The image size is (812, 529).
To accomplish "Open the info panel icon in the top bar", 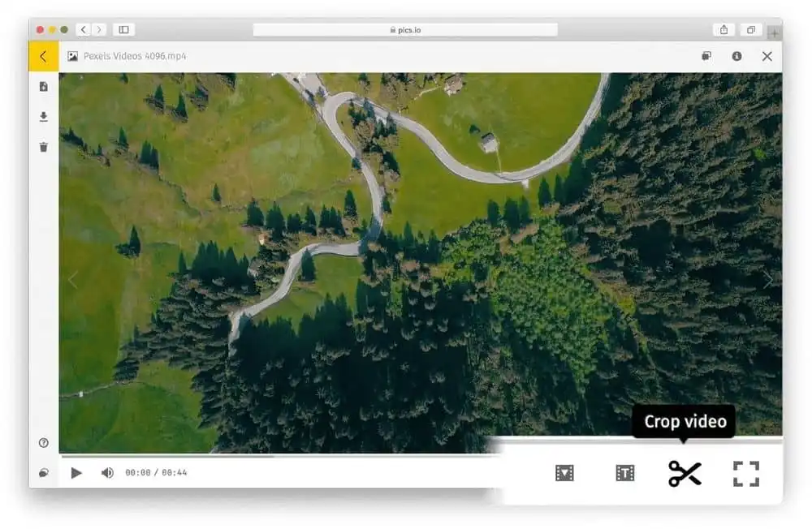I will 736,56.
